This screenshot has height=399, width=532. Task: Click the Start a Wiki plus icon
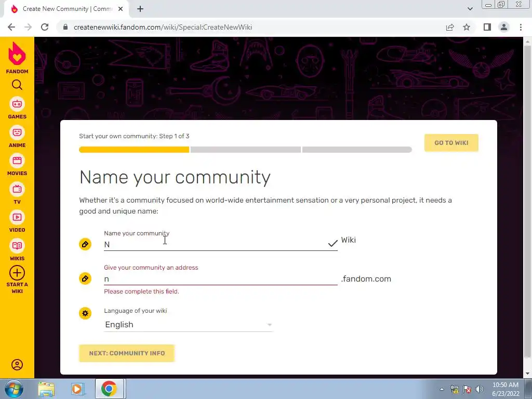click(x=17, y=273)
